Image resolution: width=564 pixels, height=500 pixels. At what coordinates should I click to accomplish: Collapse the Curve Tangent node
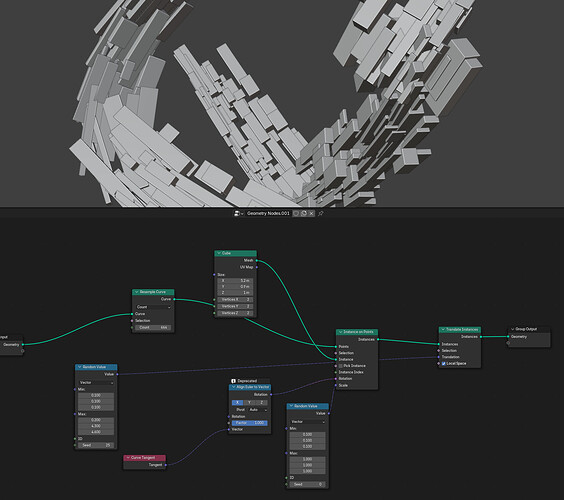point(128,458)
